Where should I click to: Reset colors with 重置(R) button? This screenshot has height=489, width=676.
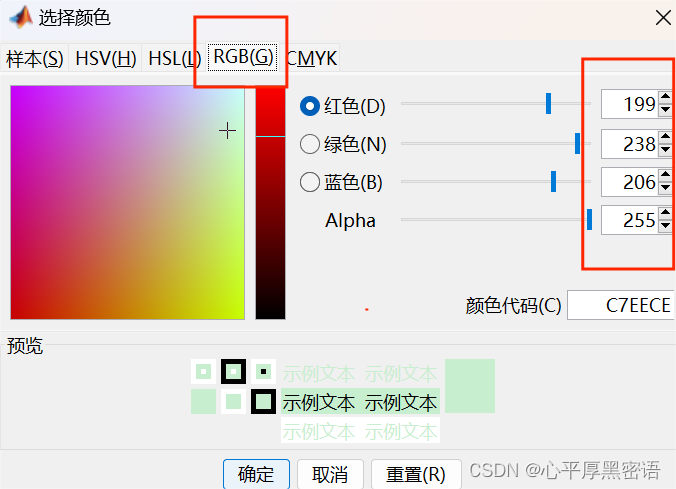pyautogui.click(x=416, y=474)
